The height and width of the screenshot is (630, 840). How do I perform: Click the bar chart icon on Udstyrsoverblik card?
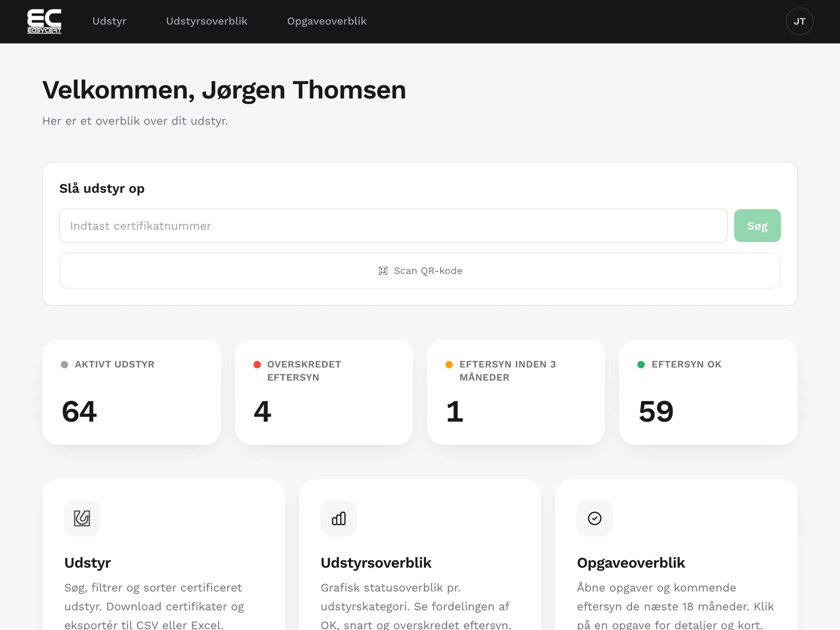coord(339,518)
